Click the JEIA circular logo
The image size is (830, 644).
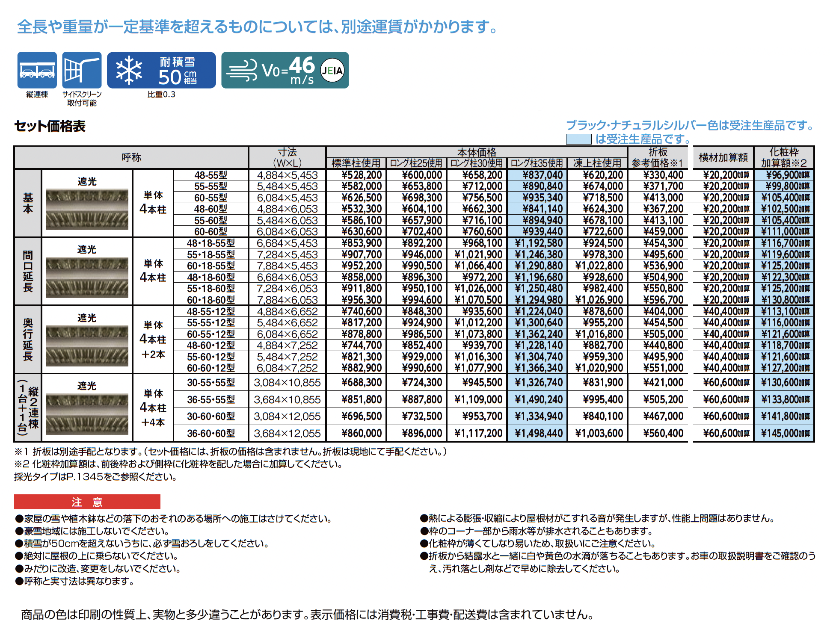332,70
